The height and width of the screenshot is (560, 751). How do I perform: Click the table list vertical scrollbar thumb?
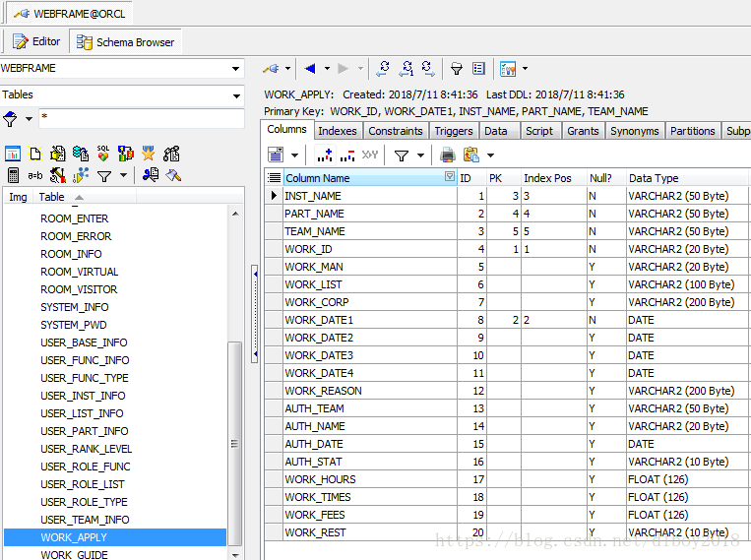(234, 444)
